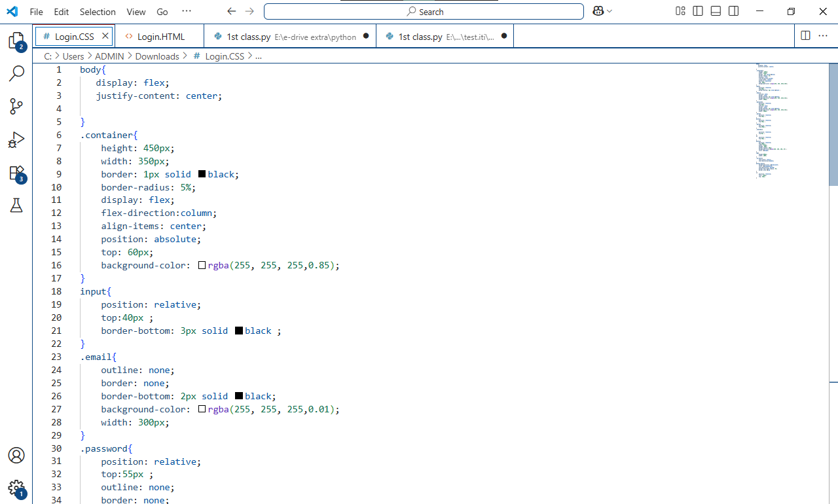838x504 pixels.
Task: Expand the hidden menu items ellipsis
Action: [187, 11]
